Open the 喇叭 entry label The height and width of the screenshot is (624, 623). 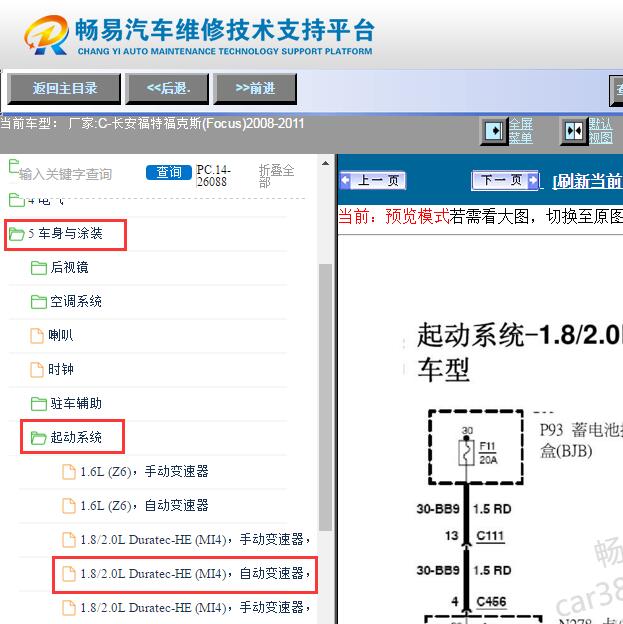61,335
